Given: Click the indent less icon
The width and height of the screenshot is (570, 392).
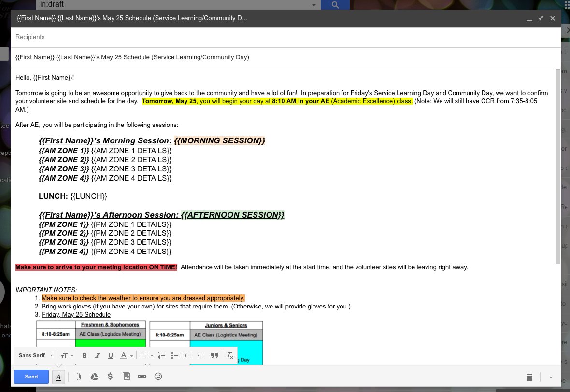Looking at the screenshot, I should click(188, 356).
